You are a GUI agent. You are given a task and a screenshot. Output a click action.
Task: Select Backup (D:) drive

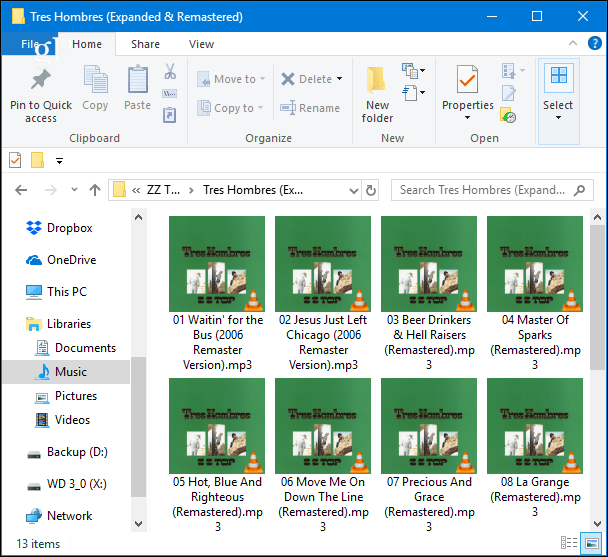[67, 452]
